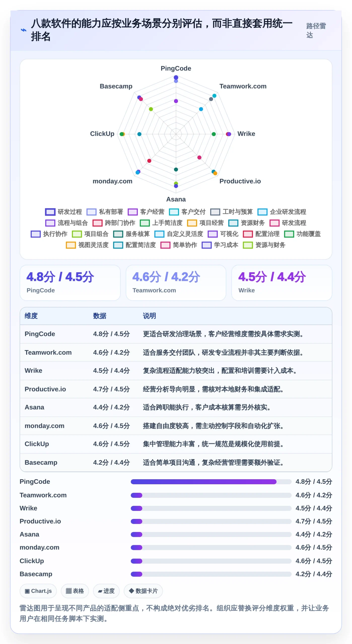Click the 自定义灵活度 legend swatch
Image resolution: width=352 pixels, height=644 pixels.
click(159, 234)
